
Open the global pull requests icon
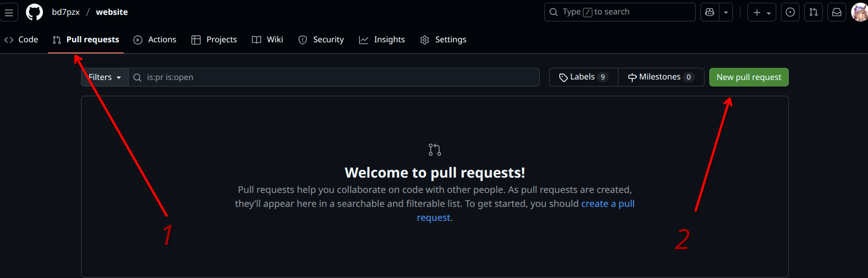tap(814, 13)
